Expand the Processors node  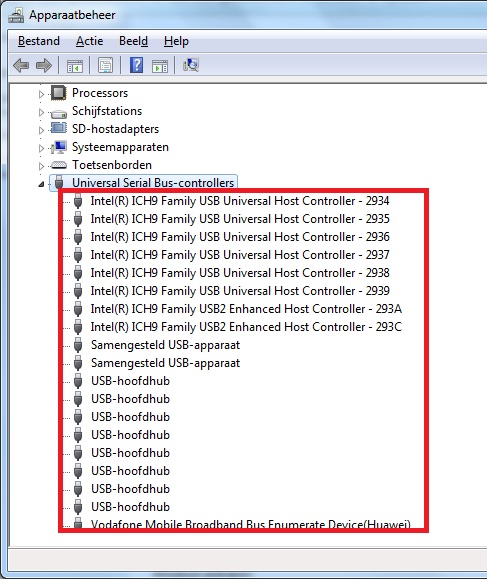[x=41, y=94]
